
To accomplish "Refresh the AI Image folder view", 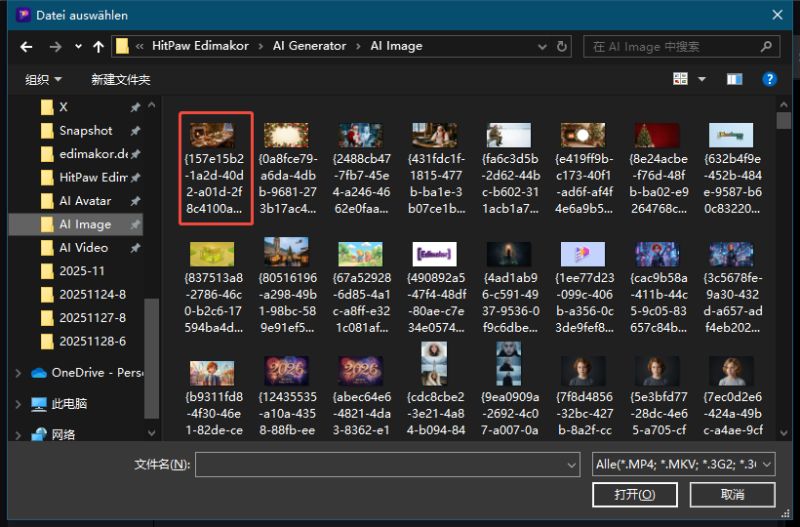I will 563,46.
